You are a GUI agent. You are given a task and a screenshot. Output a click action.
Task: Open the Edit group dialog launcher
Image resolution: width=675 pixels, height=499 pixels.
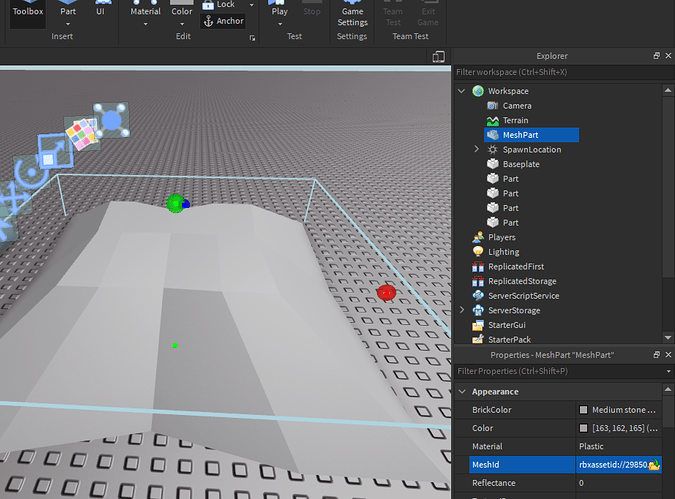point(252,38)
